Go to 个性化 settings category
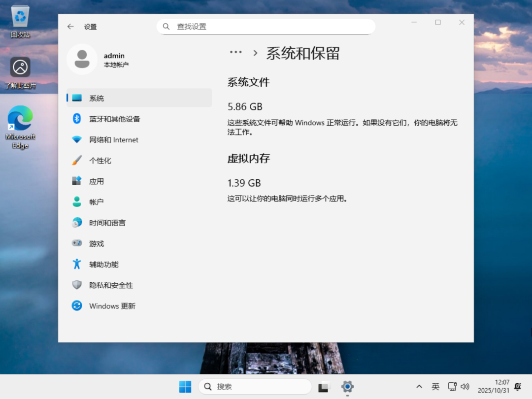Viewport: 532px width, 399px height. click(139, 160)
